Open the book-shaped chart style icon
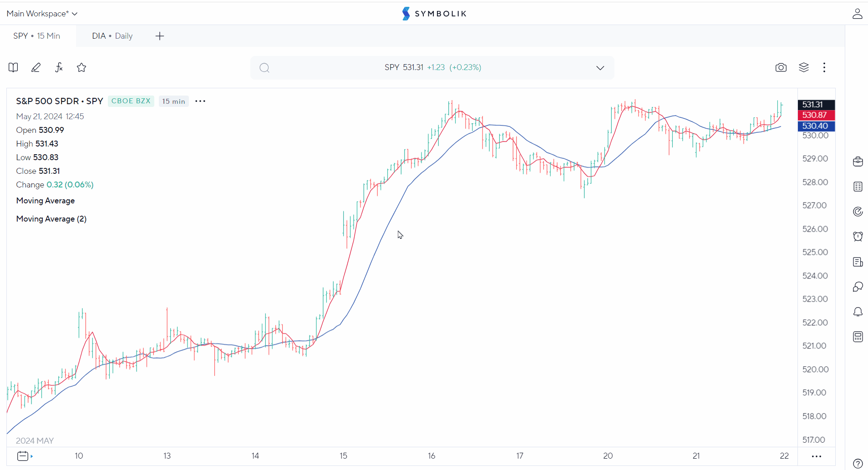Screen dimensions: 868x470 tap(13, 68)
